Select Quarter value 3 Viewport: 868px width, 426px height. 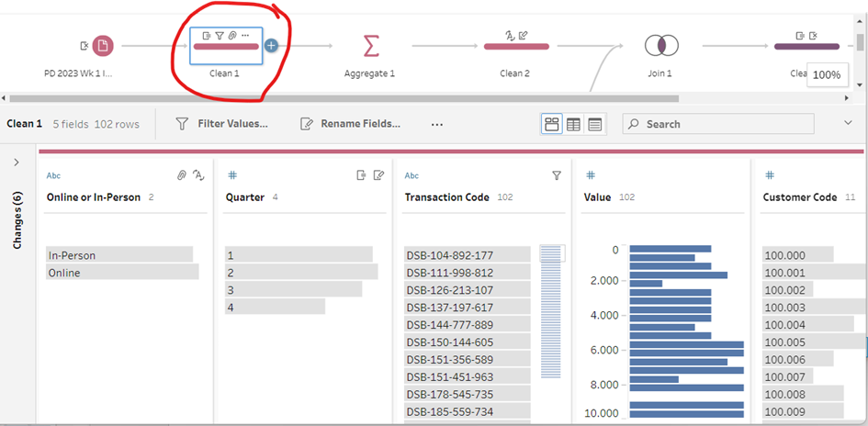293,290
